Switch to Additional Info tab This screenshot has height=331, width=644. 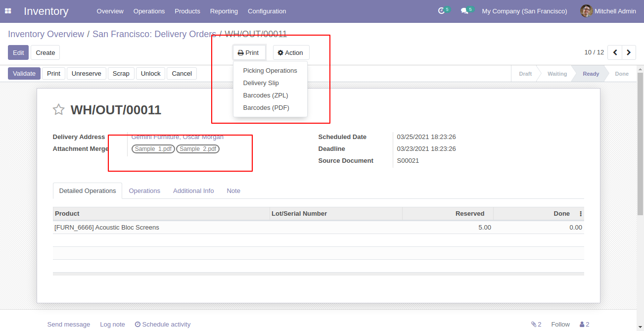[193, 191]
